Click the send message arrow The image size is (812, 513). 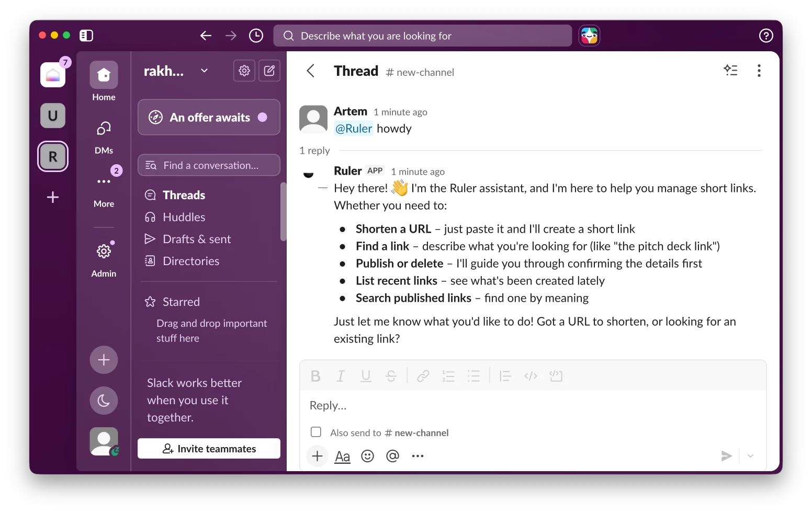726,456
